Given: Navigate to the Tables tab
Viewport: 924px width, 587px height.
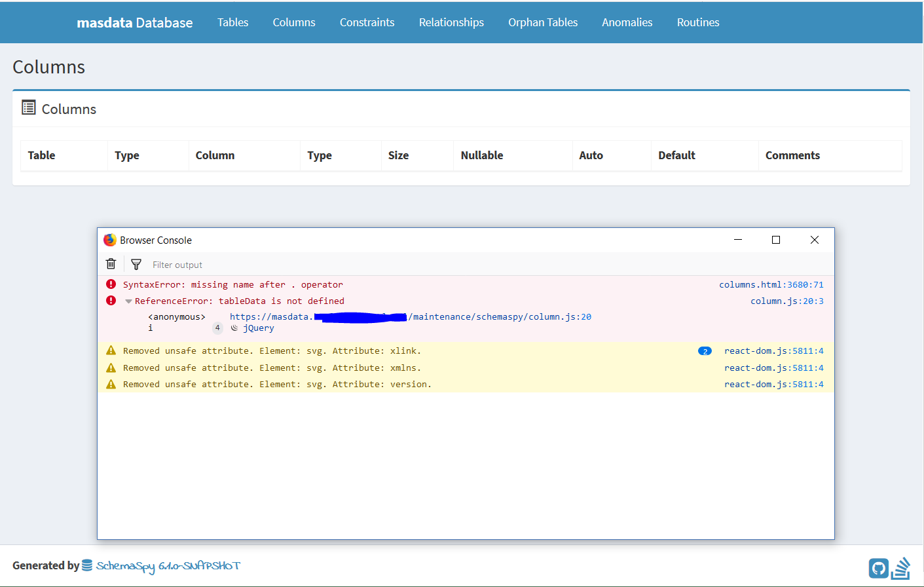Looking at the screenshot, I should 232,22.
